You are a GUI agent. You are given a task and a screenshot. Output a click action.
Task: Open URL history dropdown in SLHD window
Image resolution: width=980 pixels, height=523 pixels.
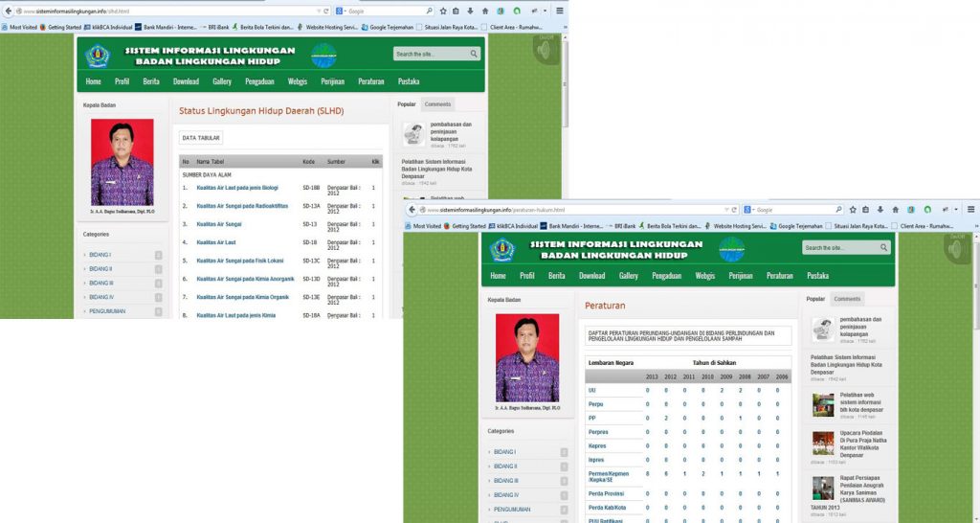[x=318, y=11]
